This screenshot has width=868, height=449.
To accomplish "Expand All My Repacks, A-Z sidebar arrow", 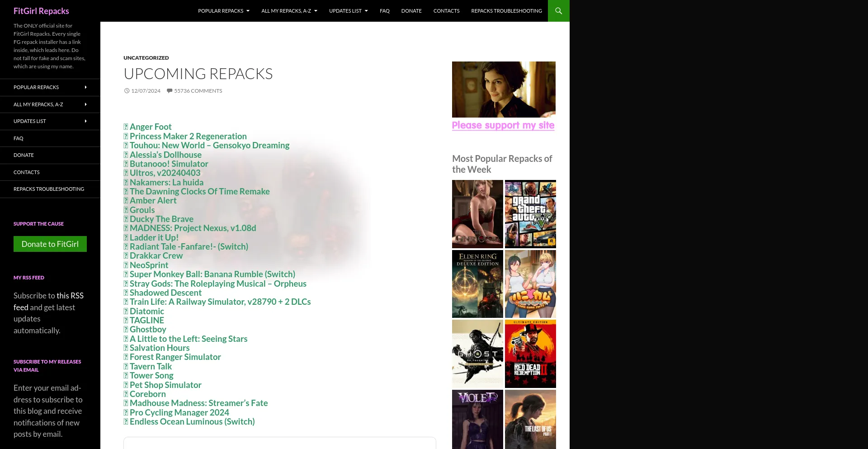I will (85, 104).
